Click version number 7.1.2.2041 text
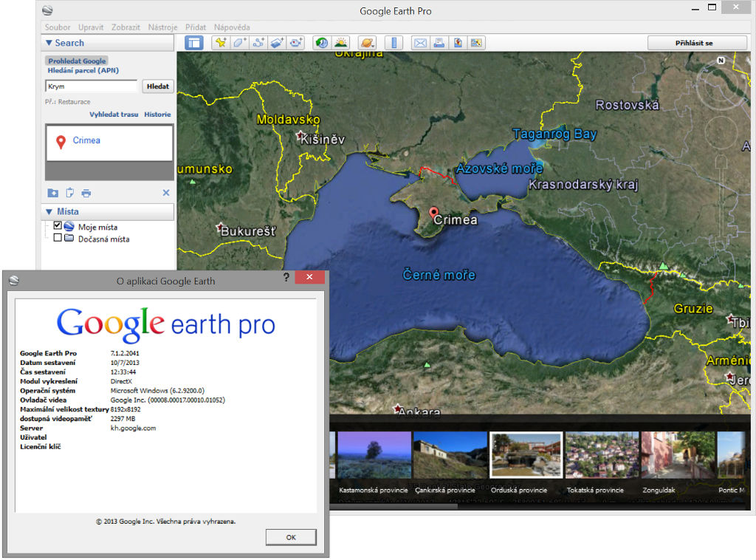The height and width of the screenshot is (560, 756). point(125,354)
